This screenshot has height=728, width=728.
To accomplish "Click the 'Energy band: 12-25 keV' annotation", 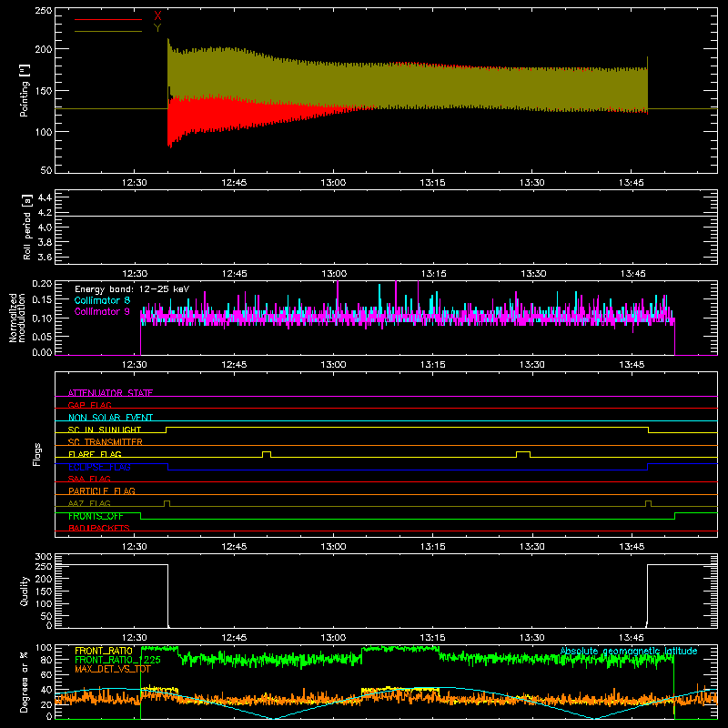I will 132,289.
